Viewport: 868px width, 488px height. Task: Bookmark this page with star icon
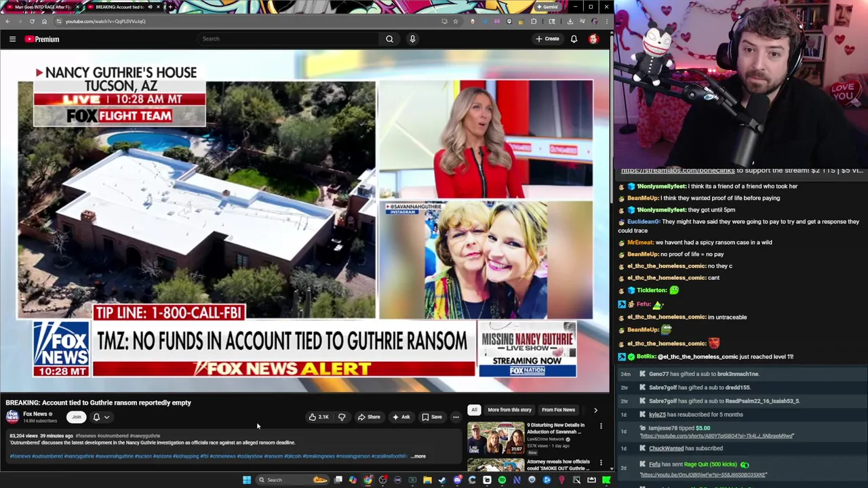(455, 21)
